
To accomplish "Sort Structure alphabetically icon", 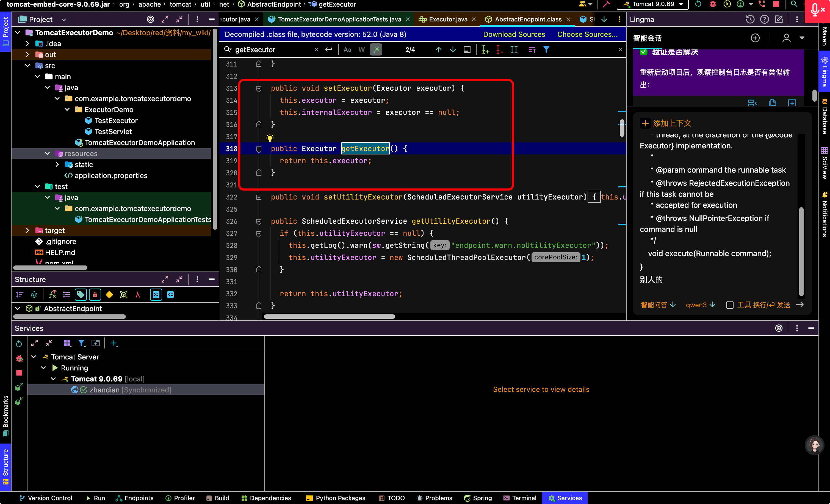I will click(34, 295).
